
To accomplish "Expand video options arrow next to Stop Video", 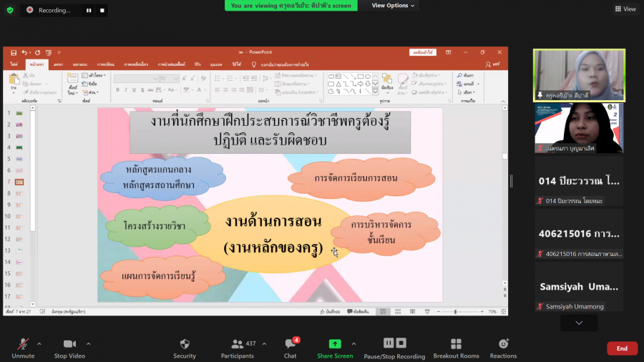I will [88, 343].
